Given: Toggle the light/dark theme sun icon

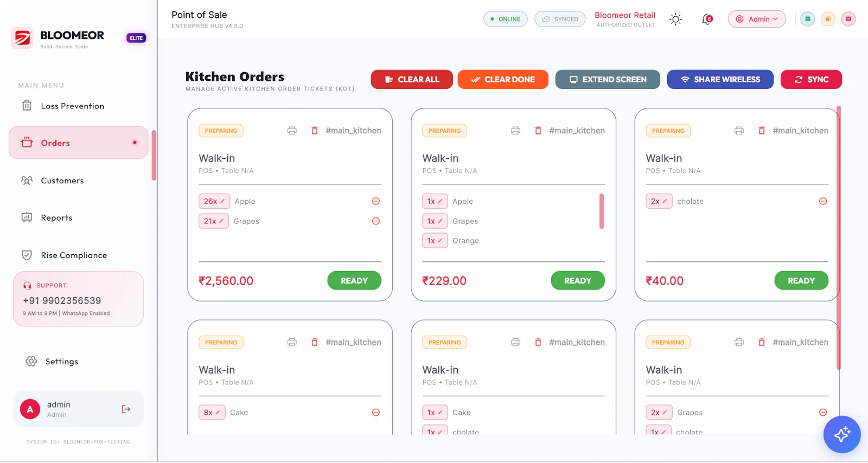Looking at the screenshot, I should [x=675, y=20].
